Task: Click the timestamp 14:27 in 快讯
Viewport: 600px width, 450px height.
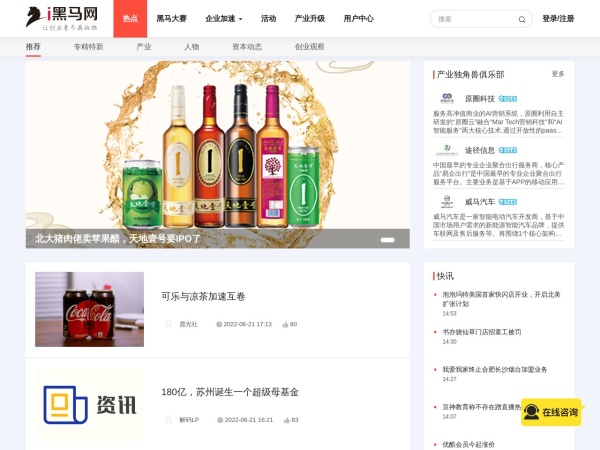Action: [450, 379]
